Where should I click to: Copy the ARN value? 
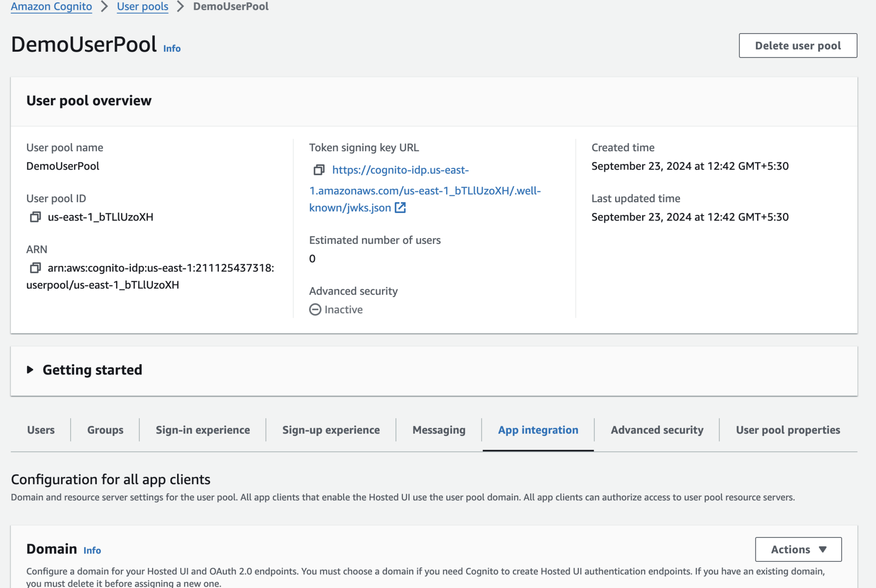pos(35,268)
